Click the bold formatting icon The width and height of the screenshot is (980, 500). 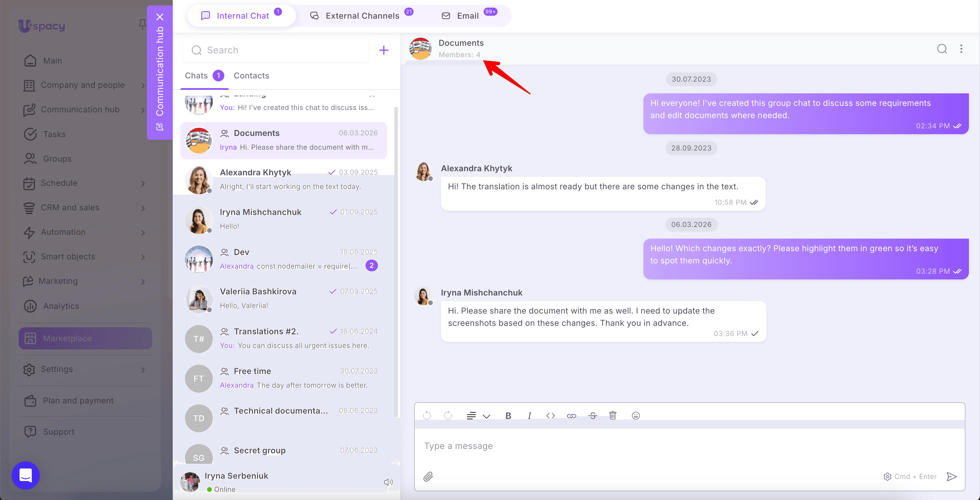click(508, 415)
